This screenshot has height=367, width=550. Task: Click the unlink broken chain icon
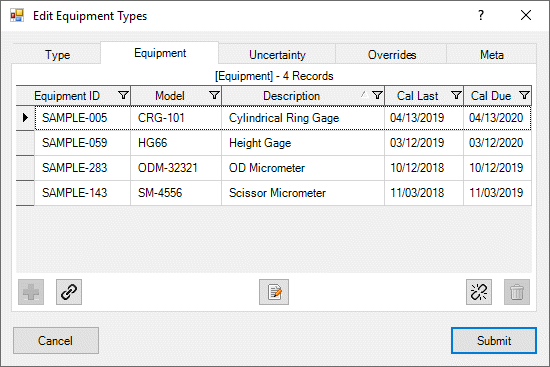(x=479, y=292)
